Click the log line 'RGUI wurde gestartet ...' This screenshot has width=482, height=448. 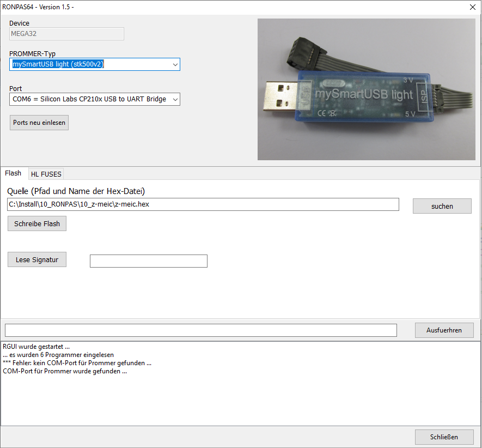click(x=36, y=347)
